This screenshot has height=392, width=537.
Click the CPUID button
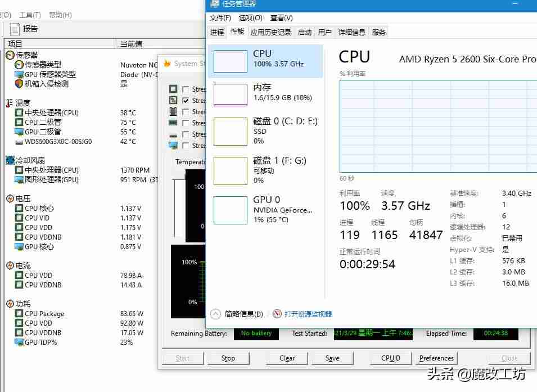pyautogui.click(x=391, y=358)
